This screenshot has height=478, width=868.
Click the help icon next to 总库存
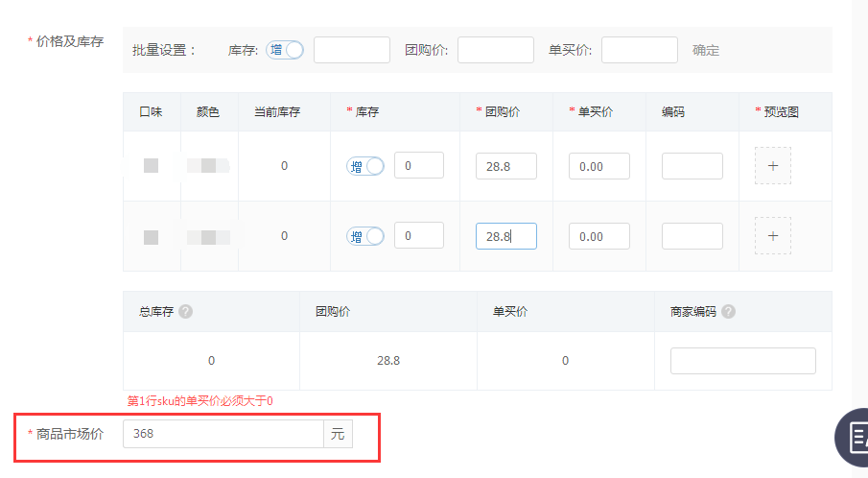(185, 311)
